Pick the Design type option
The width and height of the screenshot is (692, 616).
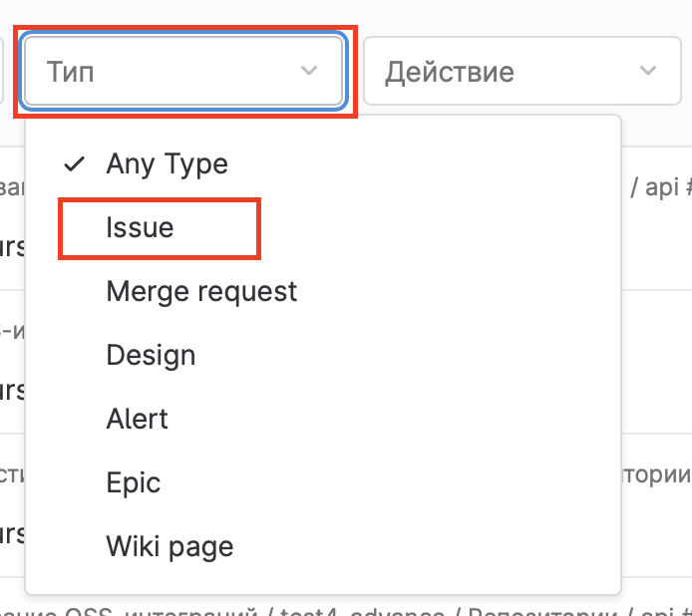click(x=151, y=356)
